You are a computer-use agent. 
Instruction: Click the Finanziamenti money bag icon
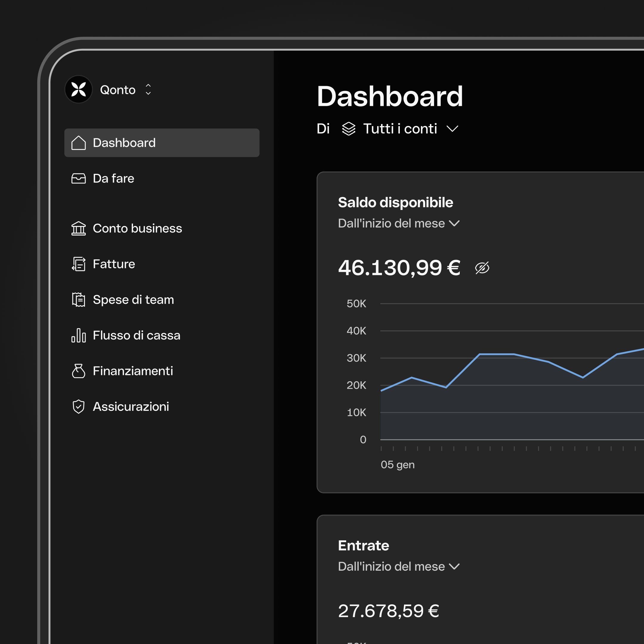[x=79, y=371]
